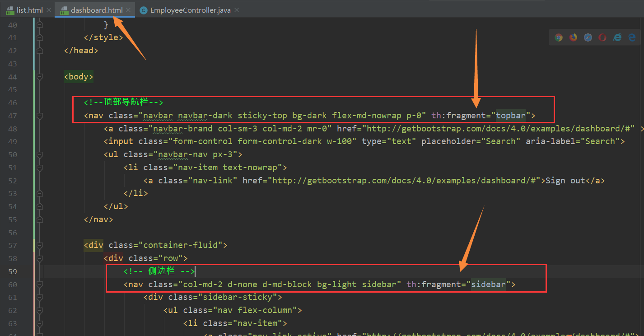Click the "Sign out" link text
Viewport: 644px width, 336px height.
pos(565,181)
